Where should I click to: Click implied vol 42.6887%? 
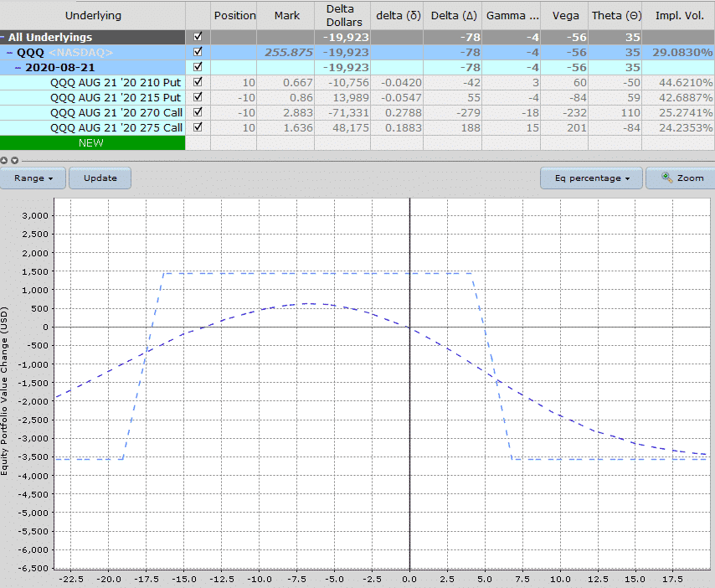686,98
